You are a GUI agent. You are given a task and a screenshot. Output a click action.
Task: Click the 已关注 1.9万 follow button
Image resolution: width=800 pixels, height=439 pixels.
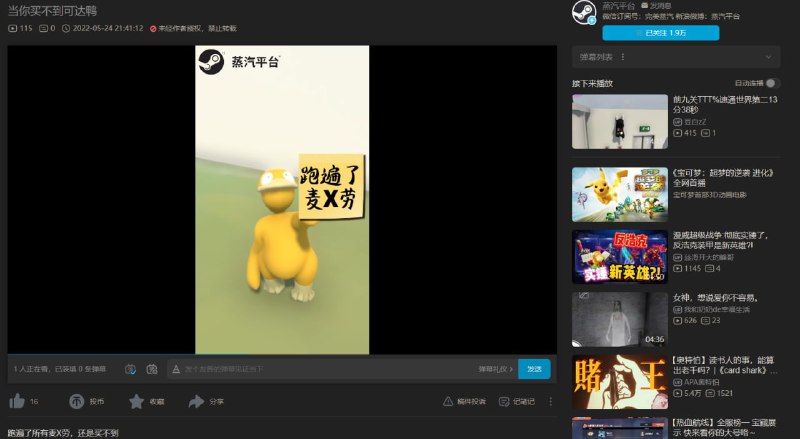661,33
